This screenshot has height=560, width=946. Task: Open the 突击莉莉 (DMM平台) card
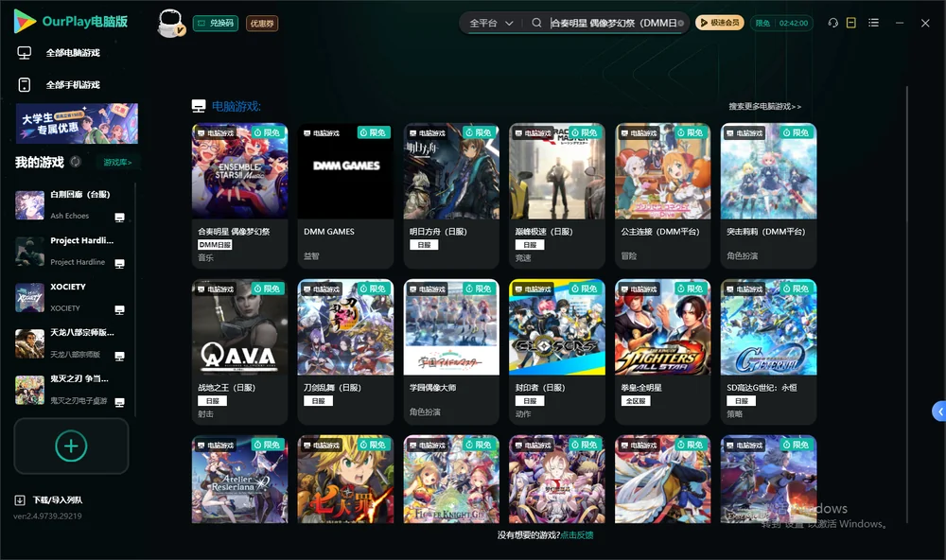[x=768, y=196]
